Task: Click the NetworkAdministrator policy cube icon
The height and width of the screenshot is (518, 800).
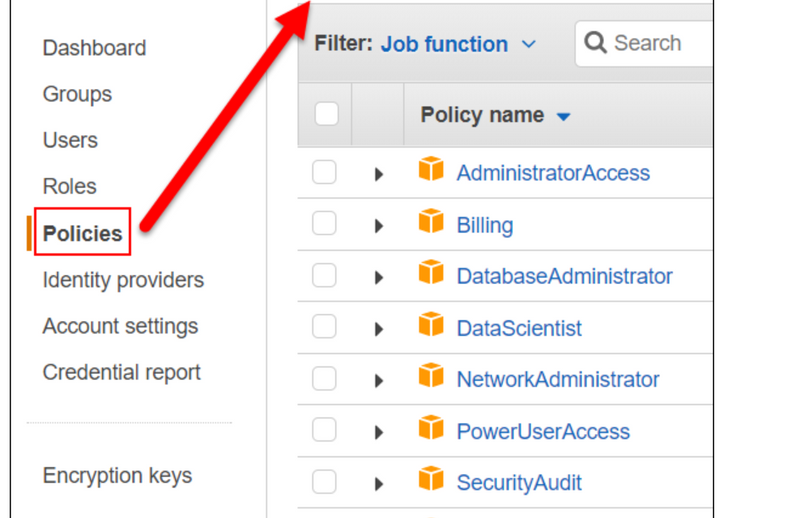Action: coord(431,377)
